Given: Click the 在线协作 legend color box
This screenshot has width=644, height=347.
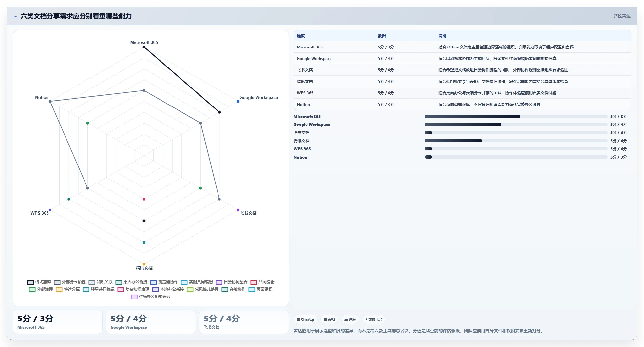Looking at the screenshot, I should point(225,289).
